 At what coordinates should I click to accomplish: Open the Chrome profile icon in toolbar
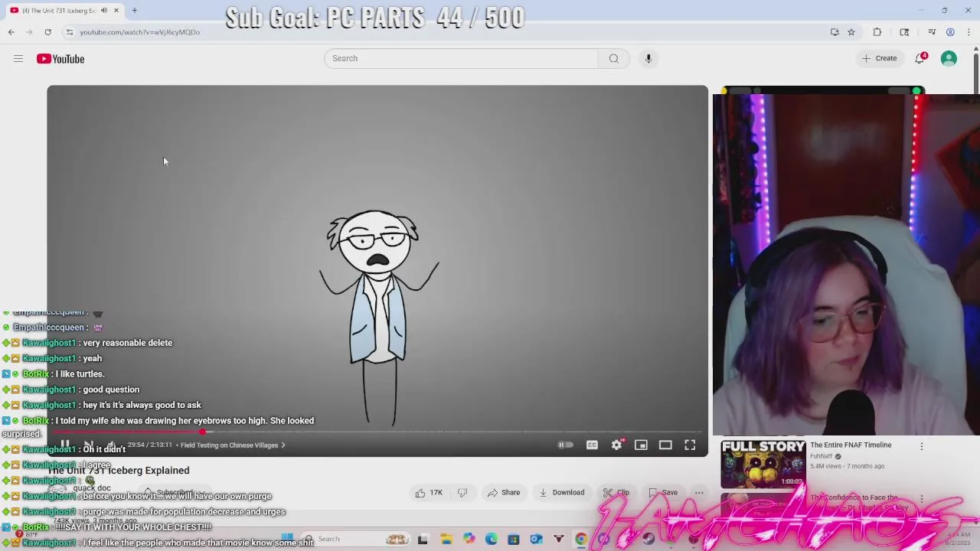point(950,32)
